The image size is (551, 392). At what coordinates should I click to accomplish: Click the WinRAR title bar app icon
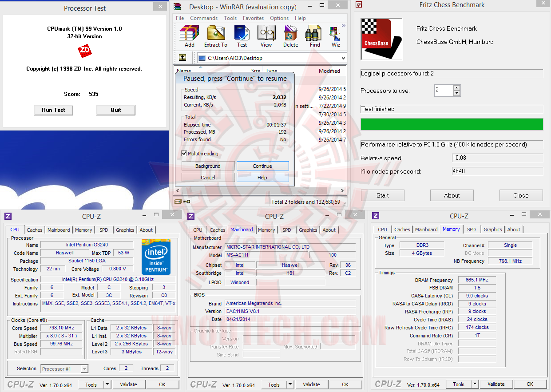[x=178, y=7]
